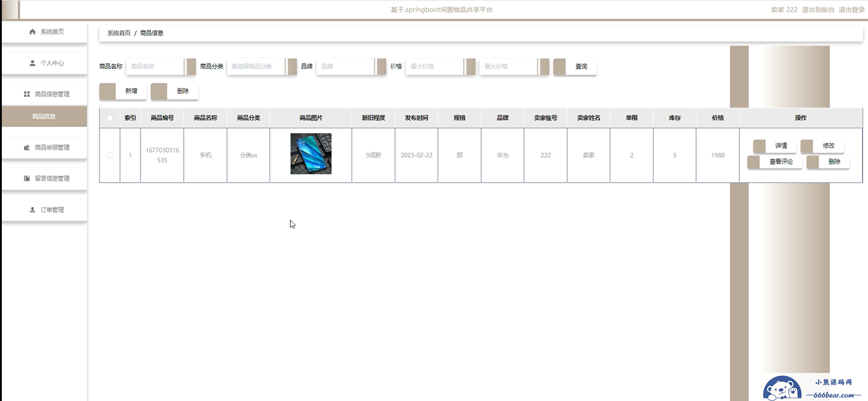Screen dimensions: 868x401
Task: Click the 商品信息 breadcrumb item
Action: pyautogui.click(x=152, y=33)
